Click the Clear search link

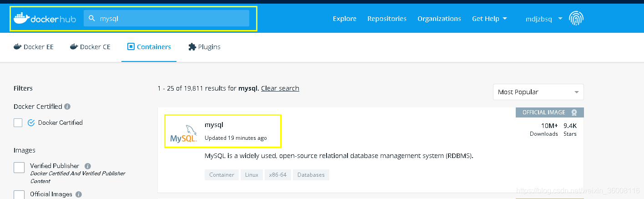point(280,88)
